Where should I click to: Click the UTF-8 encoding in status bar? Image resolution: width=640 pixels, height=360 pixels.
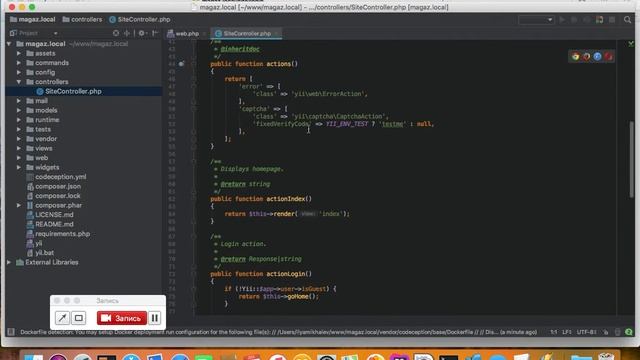coord(587,332)
